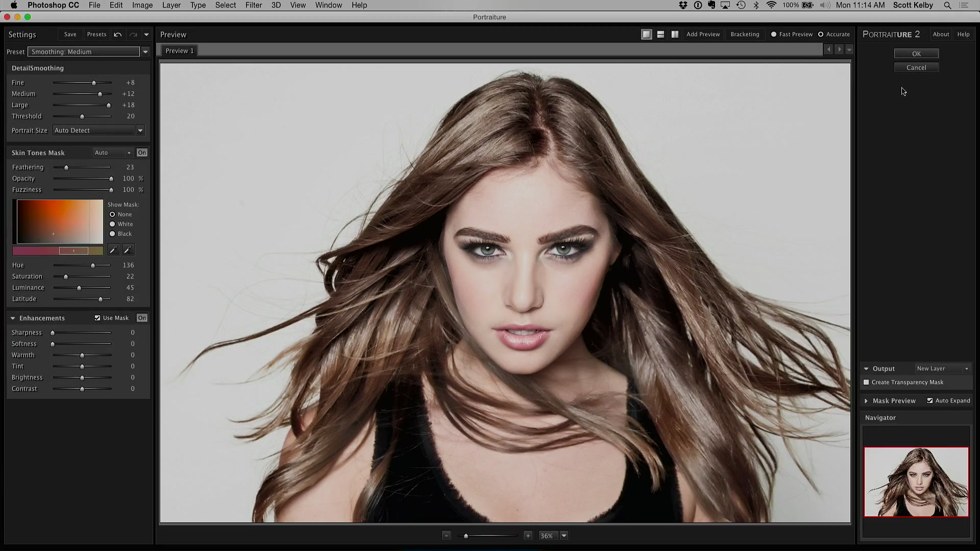Toggle Enhancements On button
Image resolution: width=980 pixels, height=551 pixels.
[142, 318]
